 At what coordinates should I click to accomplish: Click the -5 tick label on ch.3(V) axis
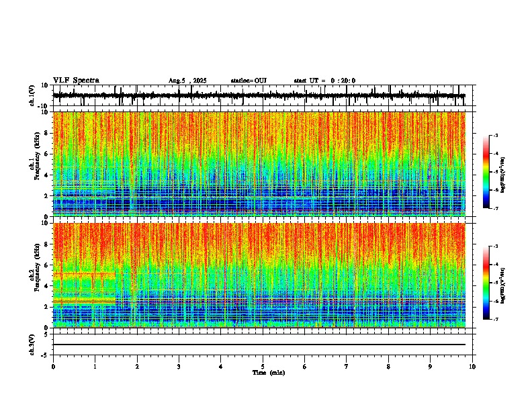(x=45, y=355)
